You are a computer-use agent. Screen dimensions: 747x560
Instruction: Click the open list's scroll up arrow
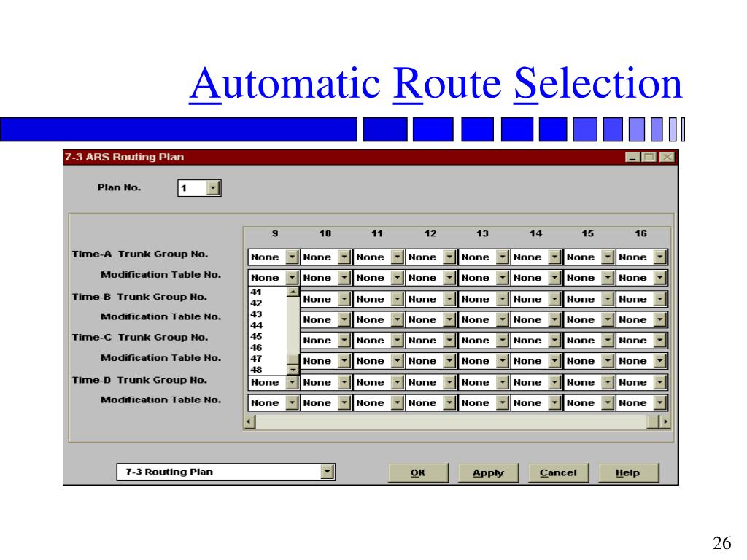(293, 292)
